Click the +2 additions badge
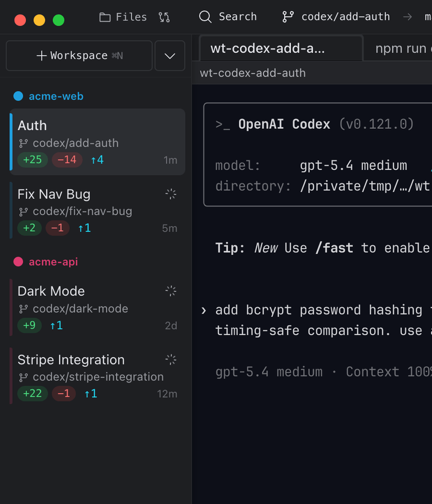Screen dimensions: 432x504 tap(29, 228)
